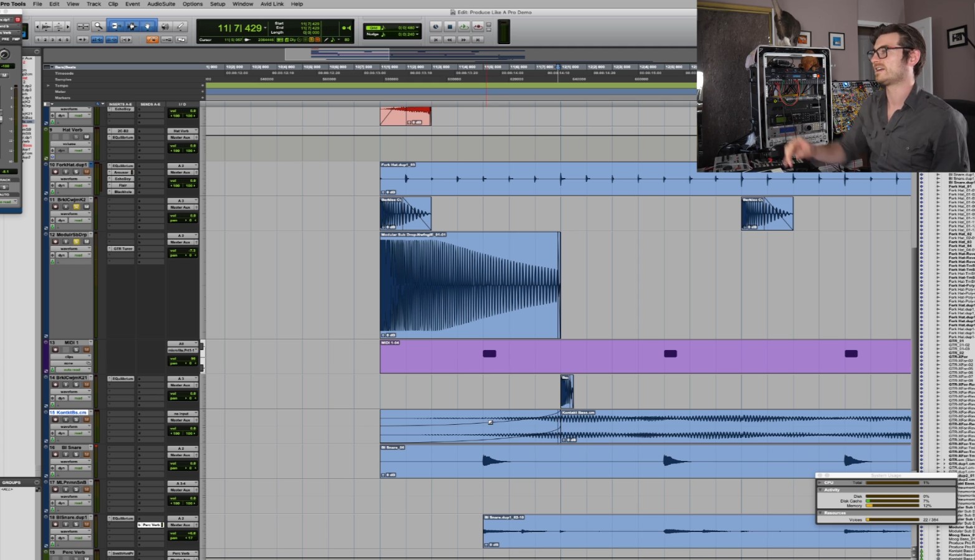Open the Clip menu
This screenshot has width=975, height=560.
click(113, 4)
